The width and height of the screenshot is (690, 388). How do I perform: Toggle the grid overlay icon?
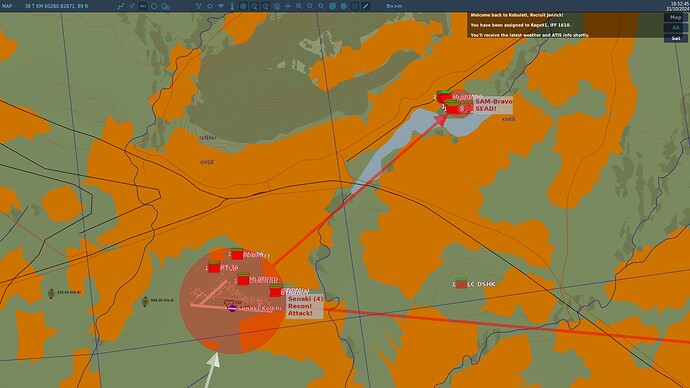pyautogui.click(x=355, y=6)
